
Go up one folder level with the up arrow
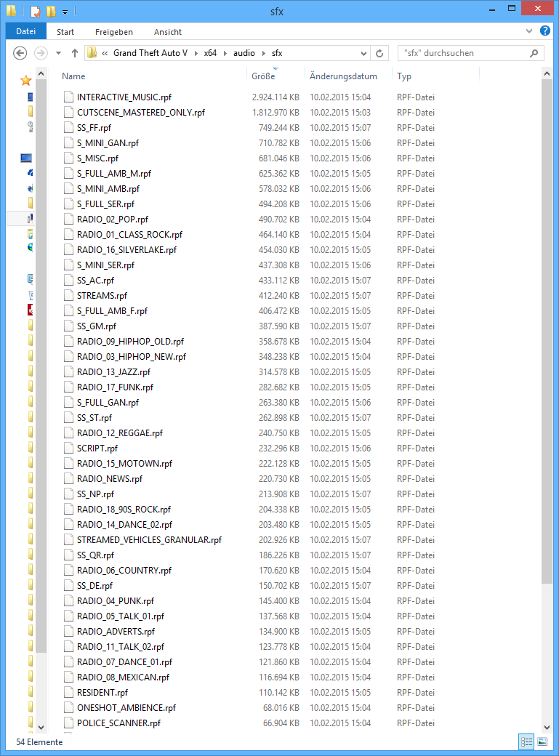coord(74,53)
